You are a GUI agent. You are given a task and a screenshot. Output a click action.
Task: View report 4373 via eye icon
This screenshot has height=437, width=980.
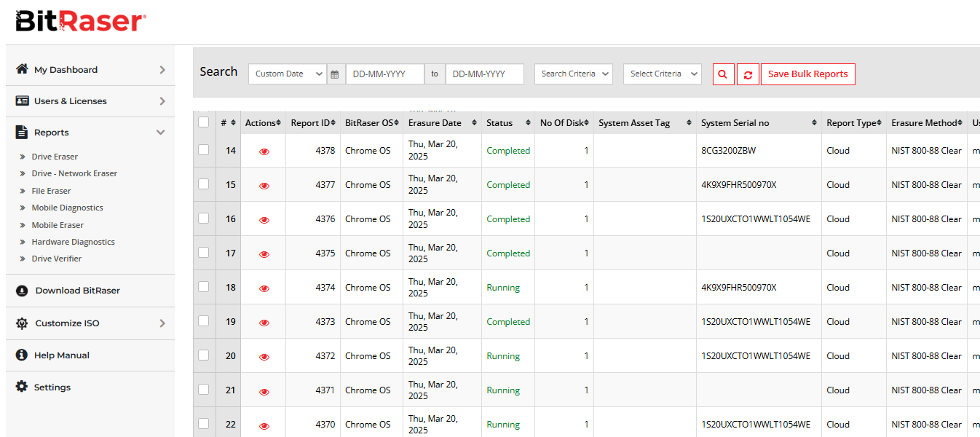pos(264,323)
